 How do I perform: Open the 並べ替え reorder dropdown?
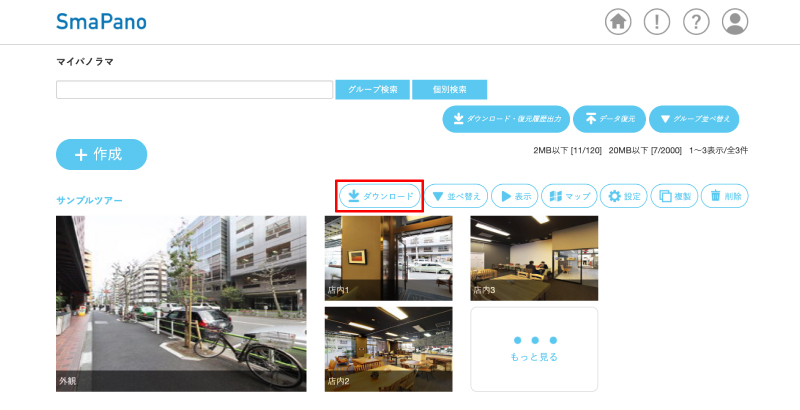pos(456,196)
